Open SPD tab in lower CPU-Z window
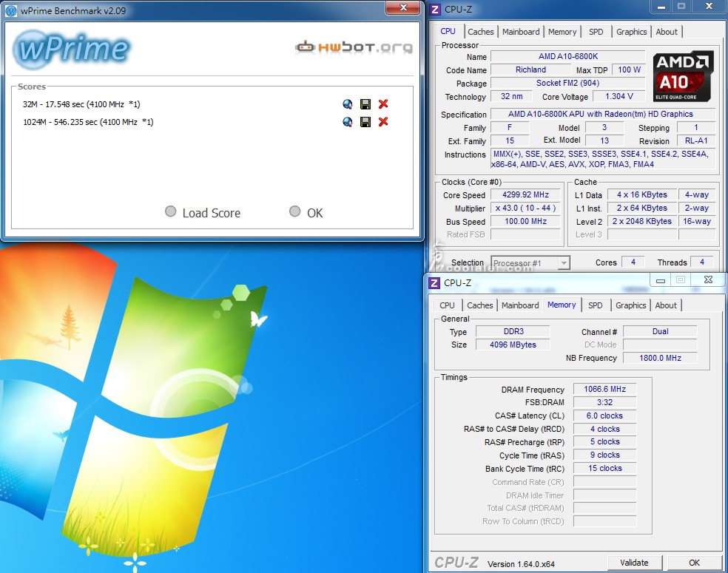Screen dimensions: 728x573 coord(596,305)
